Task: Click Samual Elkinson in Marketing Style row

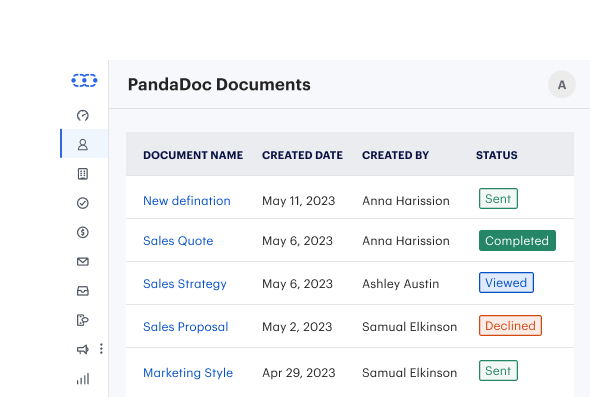Action: coord(409,373)
